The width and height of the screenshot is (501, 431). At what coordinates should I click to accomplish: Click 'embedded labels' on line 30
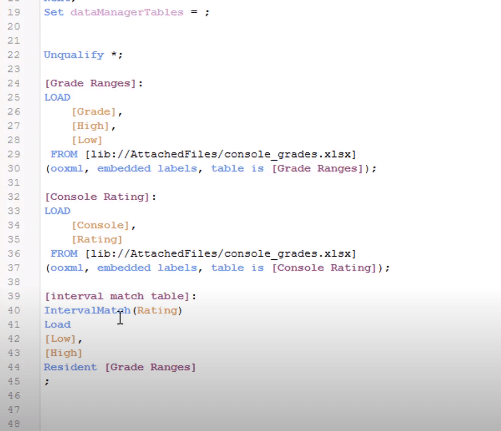[x=147, y=169]
